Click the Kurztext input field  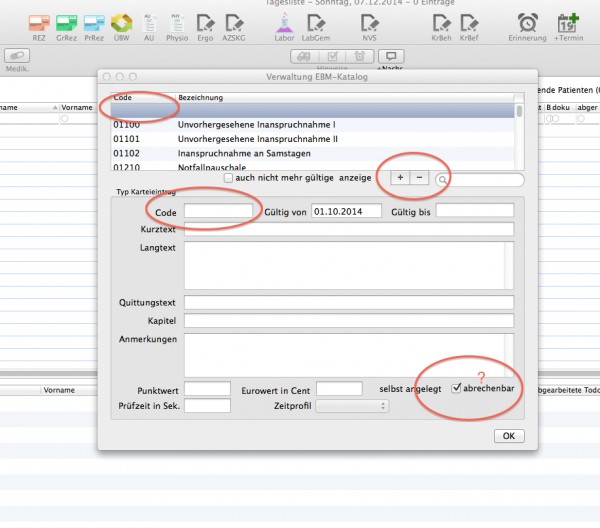[349, 229]
